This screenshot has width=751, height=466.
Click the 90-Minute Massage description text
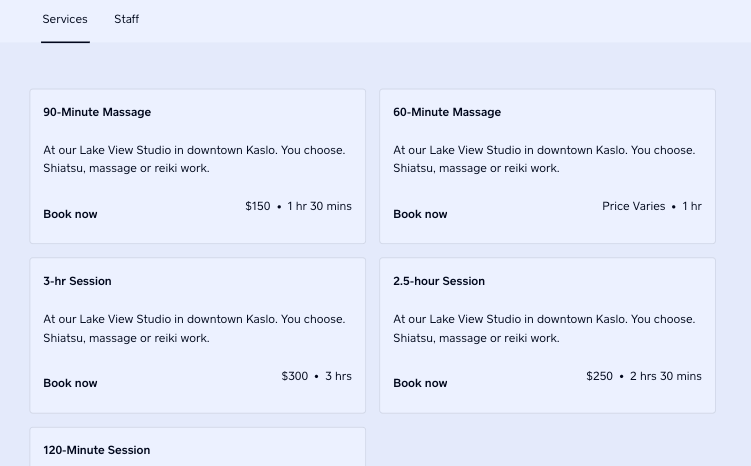point(194,159)
